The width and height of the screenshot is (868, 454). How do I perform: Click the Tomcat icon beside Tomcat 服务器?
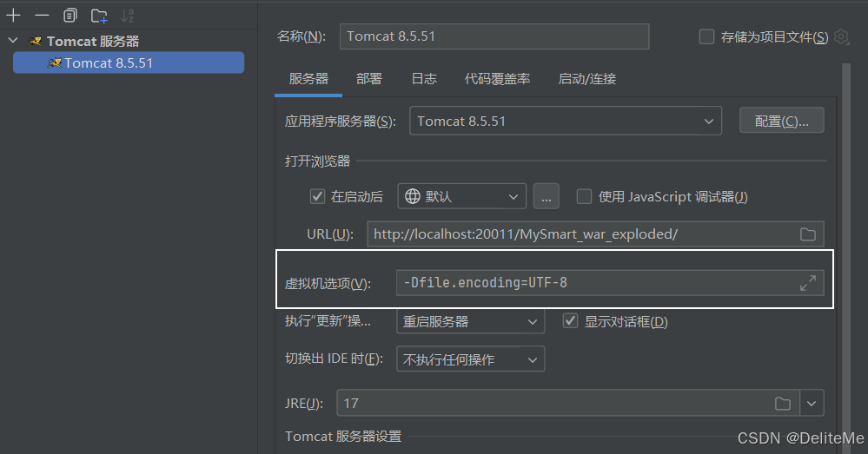point(36,41)
